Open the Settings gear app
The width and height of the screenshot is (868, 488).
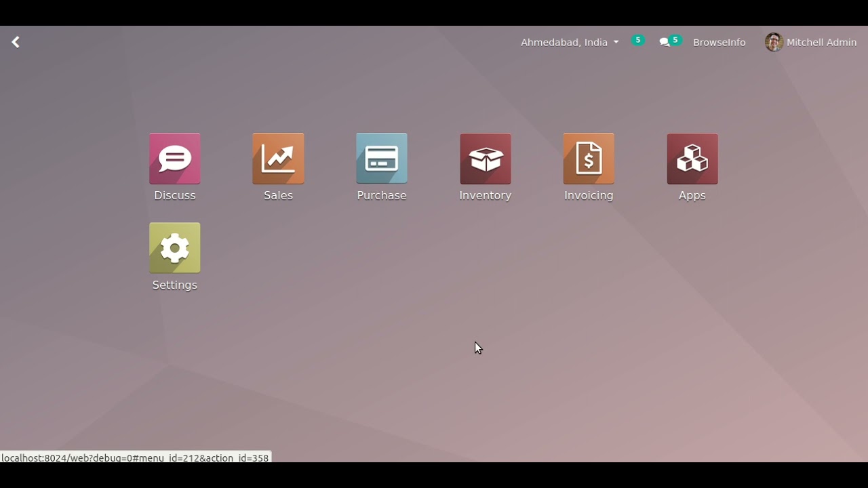[x=175, y=248]
